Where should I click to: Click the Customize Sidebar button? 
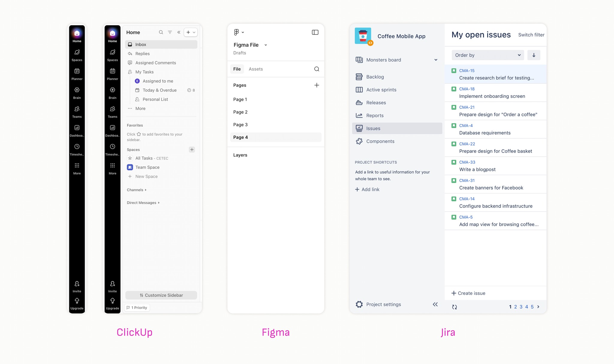(161, 295)
